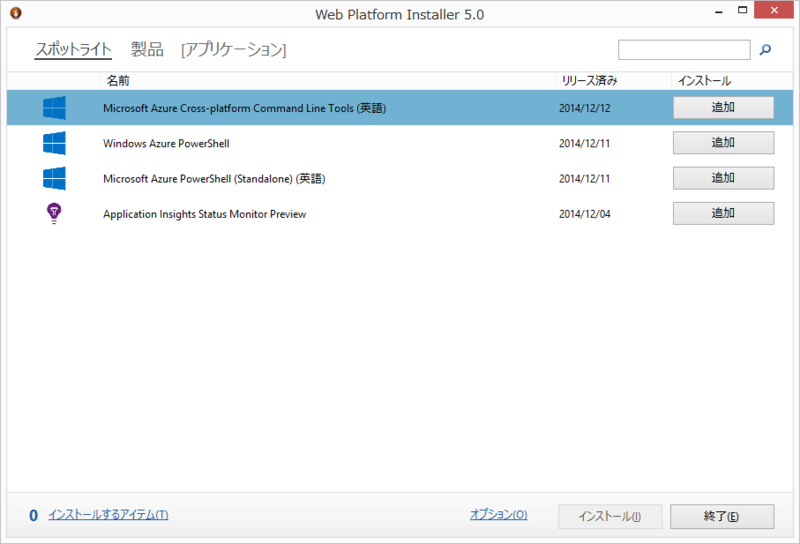Click the Windows logo icon for Cross-platform Command Line Tools
This screenshot has height=544, width=800.
tap(54, 108)
